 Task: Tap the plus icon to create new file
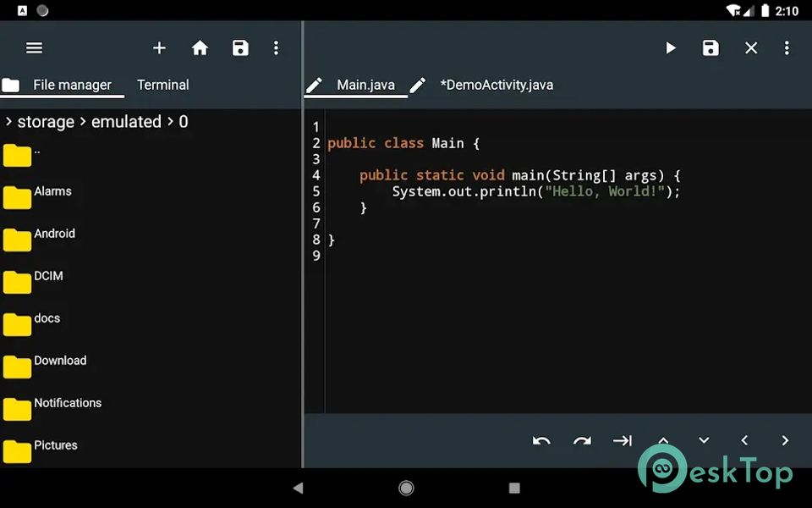(159, 48)
